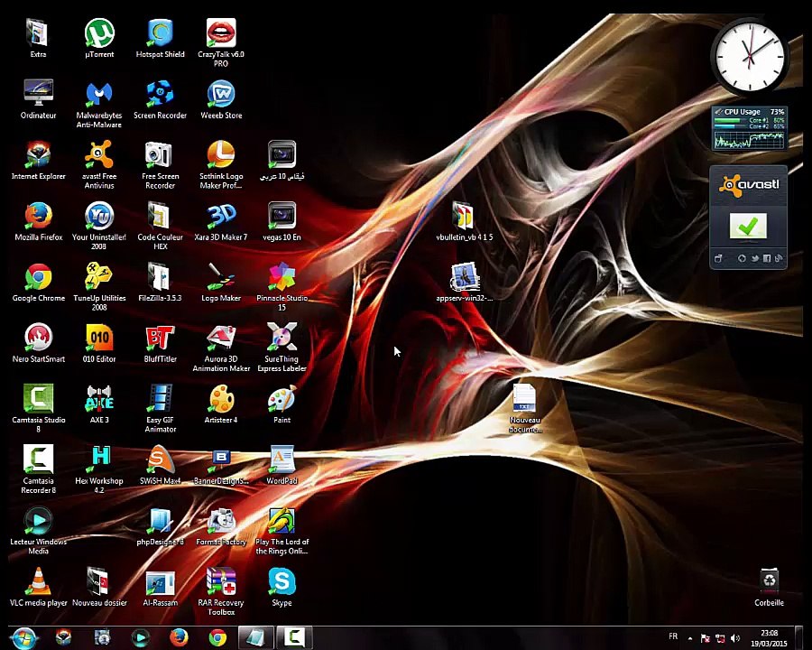Open SWiSH Max4 shortcut
The width and height of the screenshot is (812, 650).
pyautogui.click(x=160, y=464)
